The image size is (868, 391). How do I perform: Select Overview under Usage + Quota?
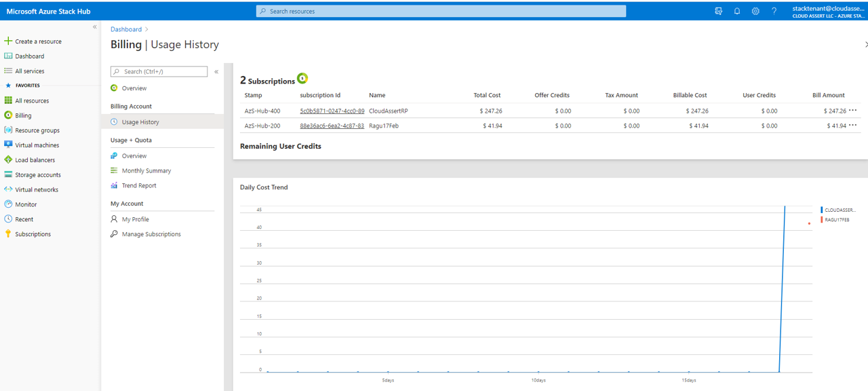point(134,156)
